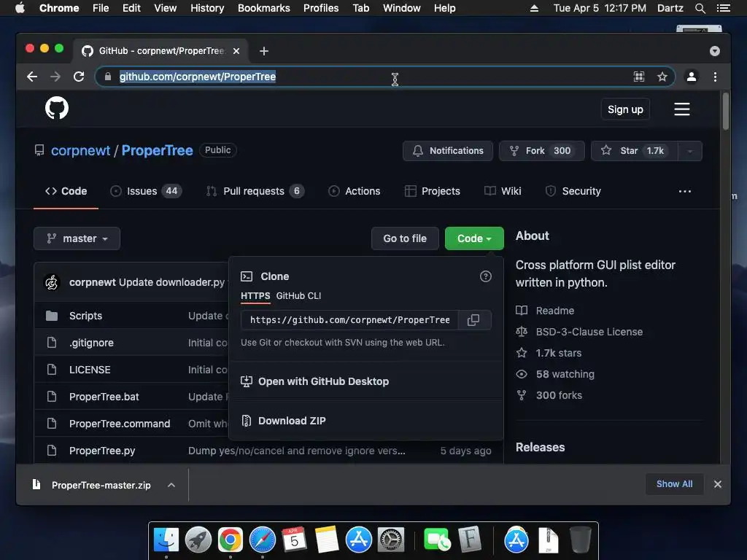
Task: Open the Apple menu
Action: (x=20, y=8)
